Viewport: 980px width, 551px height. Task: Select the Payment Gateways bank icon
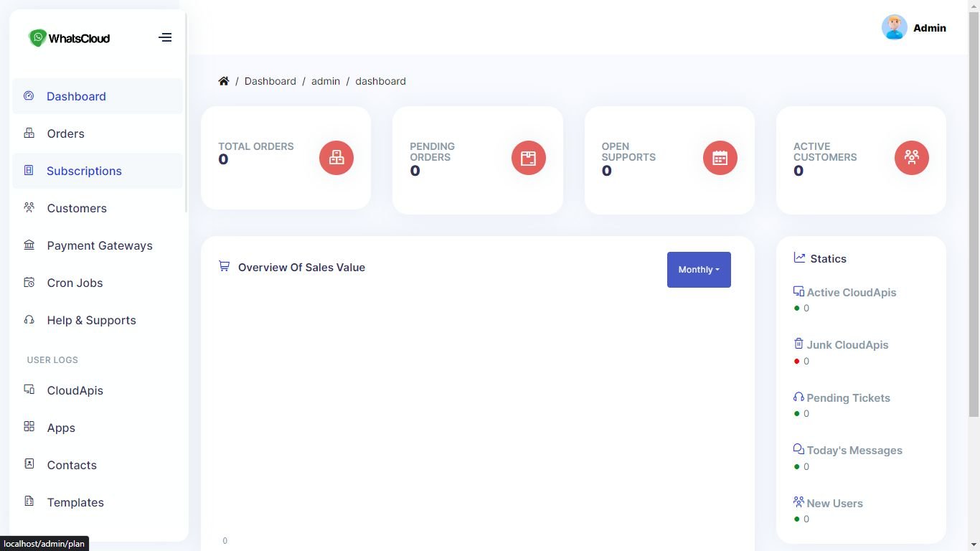coord(29,245)
